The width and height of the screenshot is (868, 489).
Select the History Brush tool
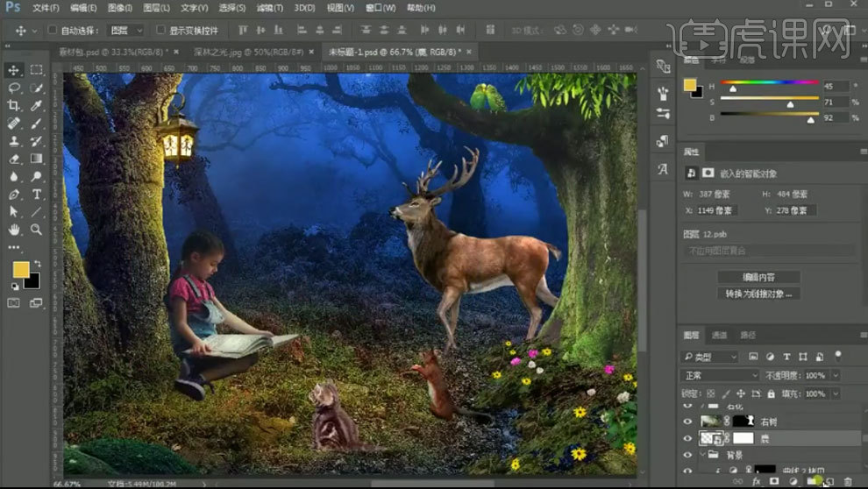pyautogui.click(x=37, y=141)
